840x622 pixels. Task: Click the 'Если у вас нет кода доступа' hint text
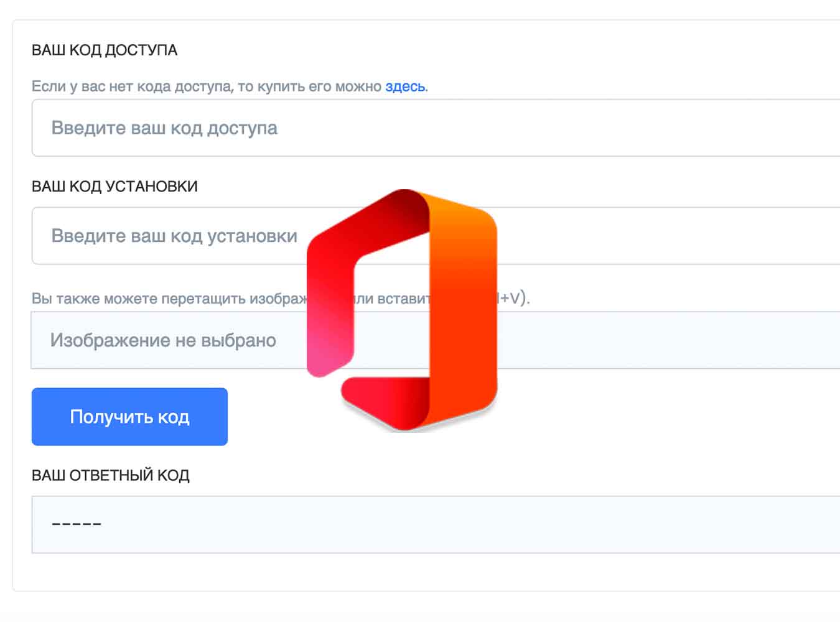pyautogui.click(x=230, y=86)
